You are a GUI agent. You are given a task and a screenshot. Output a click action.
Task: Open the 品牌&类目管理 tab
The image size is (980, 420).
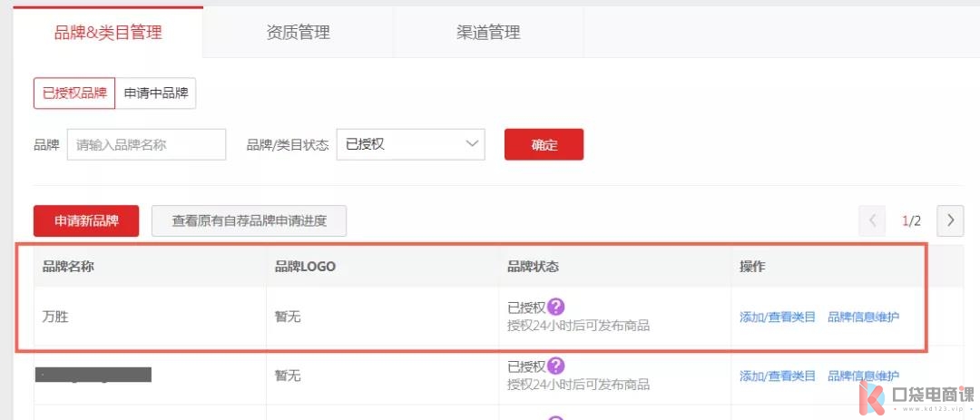tap(108, 33)
